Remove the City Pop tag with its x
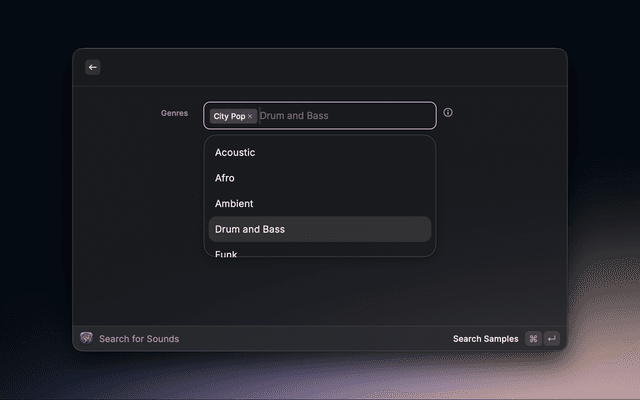The height and width of the screenshot is (400, 640). pyautogui.click(x=250, y=116)
